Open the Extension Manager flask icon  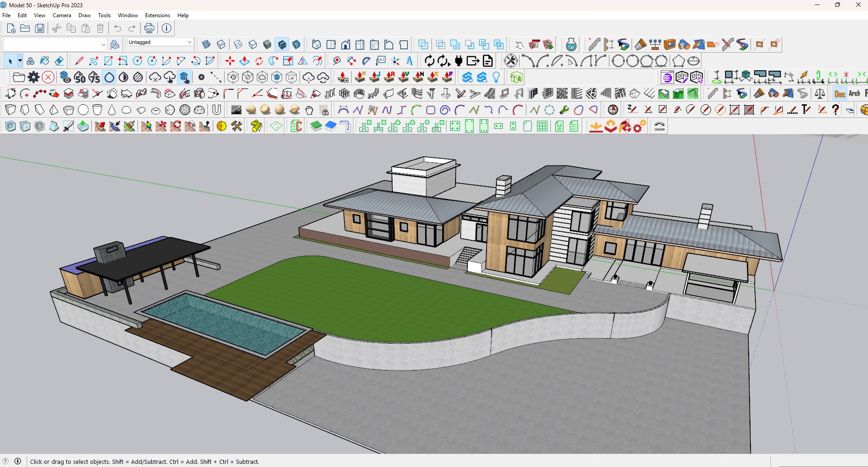[x=571, y=44]
